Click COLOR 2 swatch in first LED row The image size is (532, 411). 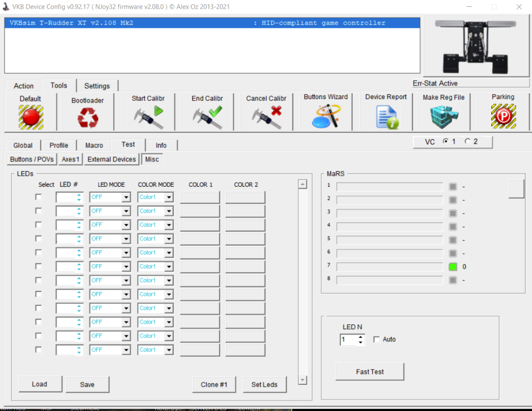[x=245, y=197]
